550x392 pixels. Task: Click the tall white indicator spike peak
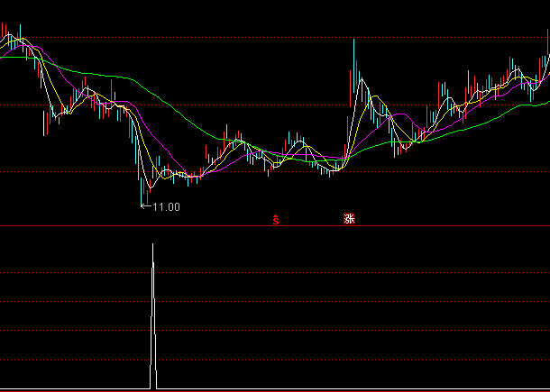click(152, 245)
